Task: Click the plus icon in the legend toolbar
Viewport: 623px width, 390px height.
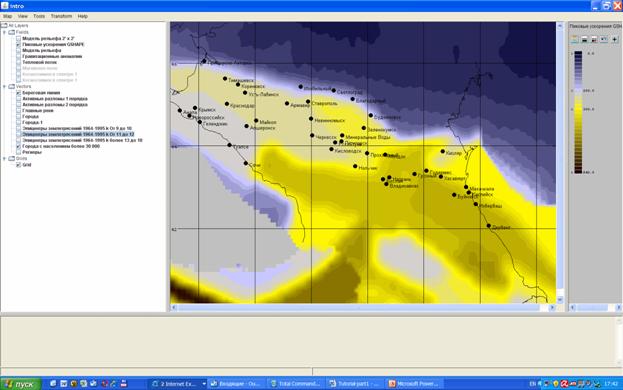Action: click(x=615, y=39)
